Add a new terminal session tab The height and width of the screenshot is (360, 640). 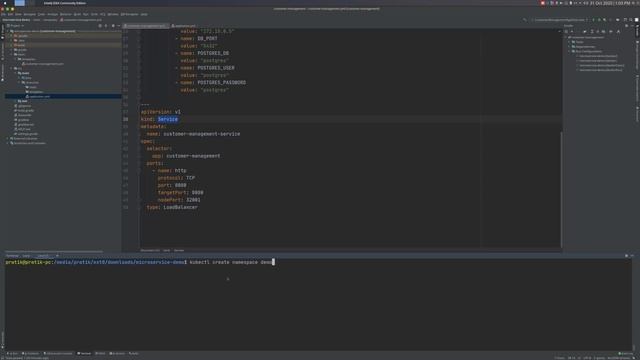[x=57, y=256]
